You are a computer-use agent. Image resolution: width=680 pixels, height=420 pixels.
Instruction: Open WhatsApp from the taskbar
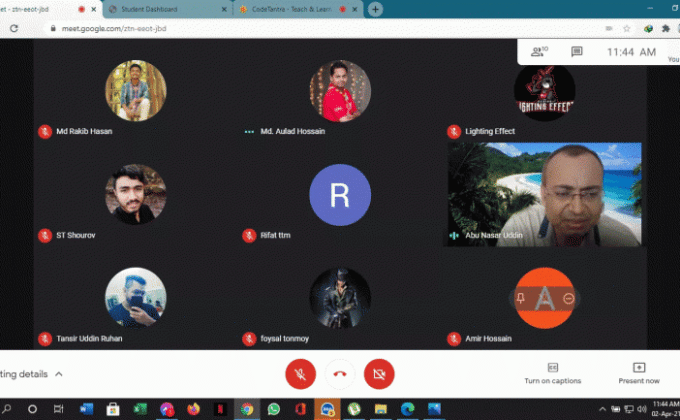point(274,409)
